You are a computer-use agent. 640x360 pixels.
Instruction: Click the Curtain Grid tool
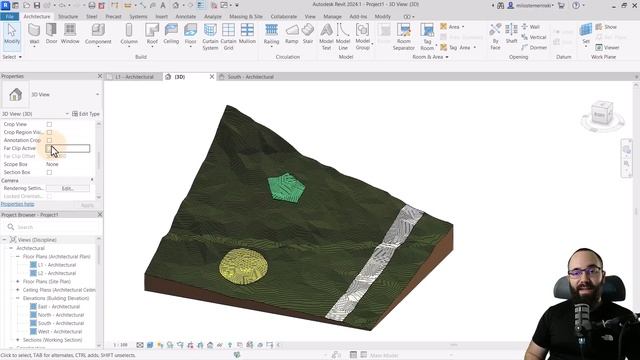[229, 37]
